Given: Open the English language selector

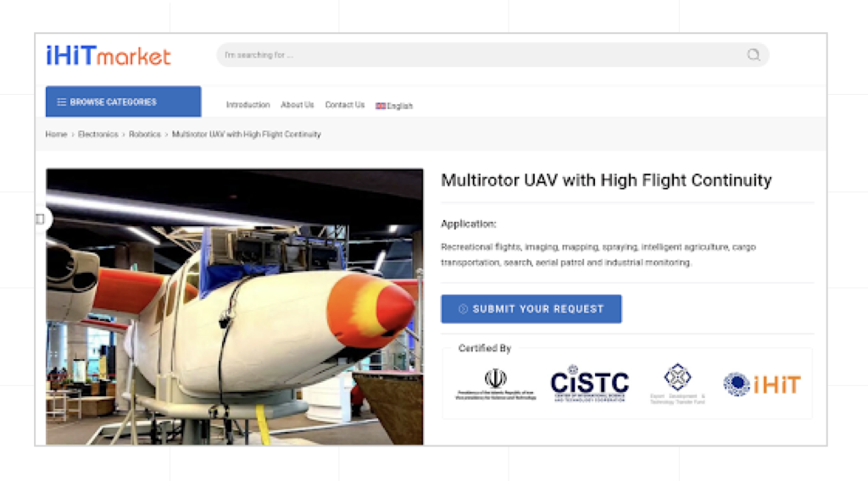Looking at the screenshot, I should coord(394,106).
